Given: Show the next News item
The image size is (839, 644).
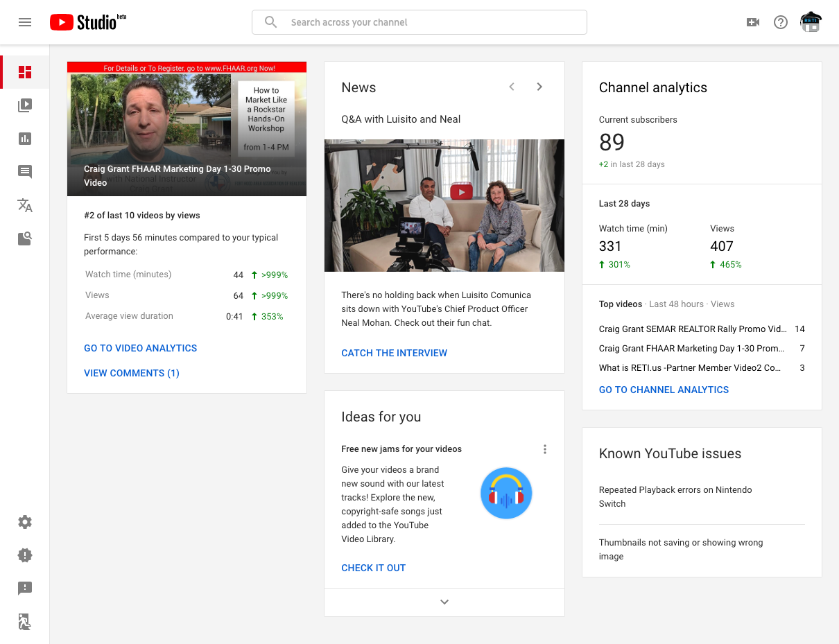Looking at the screenshot, I should (539, 87).
